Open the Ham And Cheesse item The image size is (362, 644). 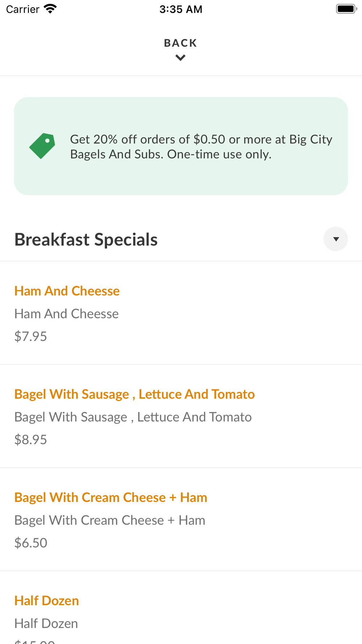pyautogui.click(x=67, y=291)
